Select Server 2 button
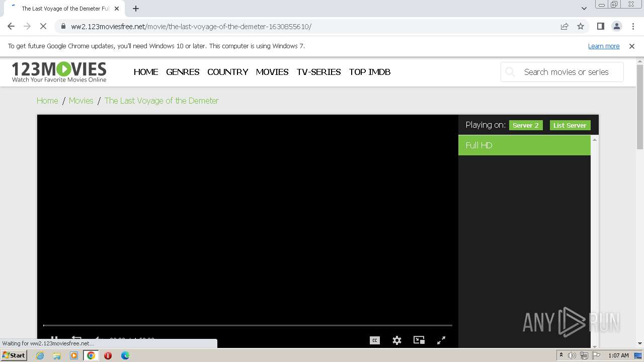Image resolution: width=644 pixels, height=362 pixels. click(526, 125)
